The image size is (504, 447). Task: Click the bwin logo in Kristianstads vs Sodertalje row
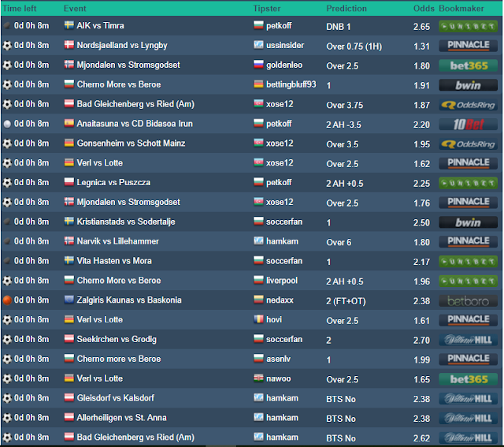pos(468,222)
